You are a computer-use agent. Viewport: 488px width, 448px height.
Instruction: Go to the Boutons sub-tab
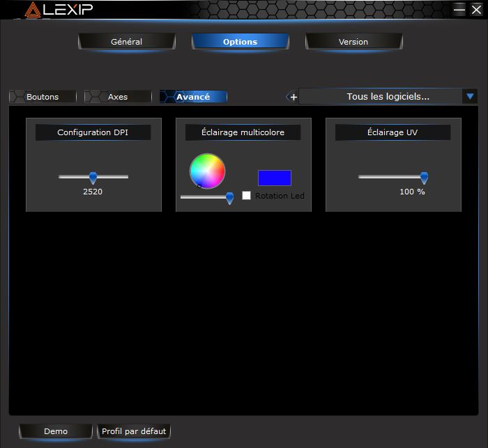(x=43, y=97)
